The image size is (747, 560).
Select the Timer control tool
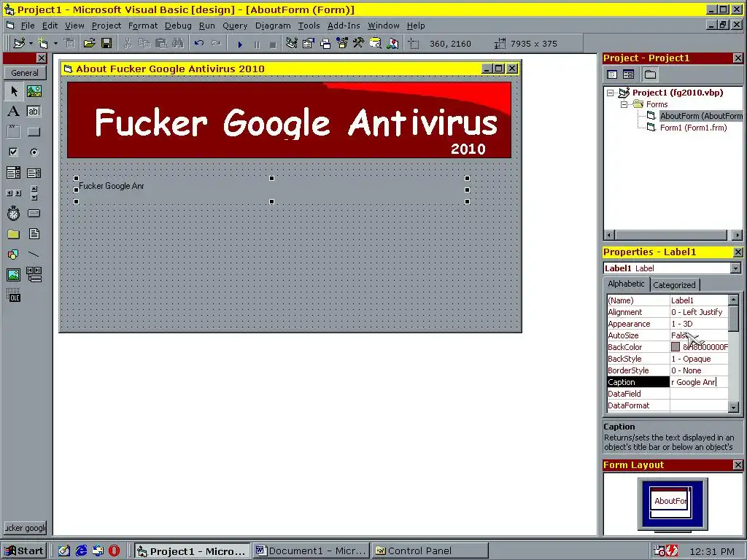click(x=14, y=214)
